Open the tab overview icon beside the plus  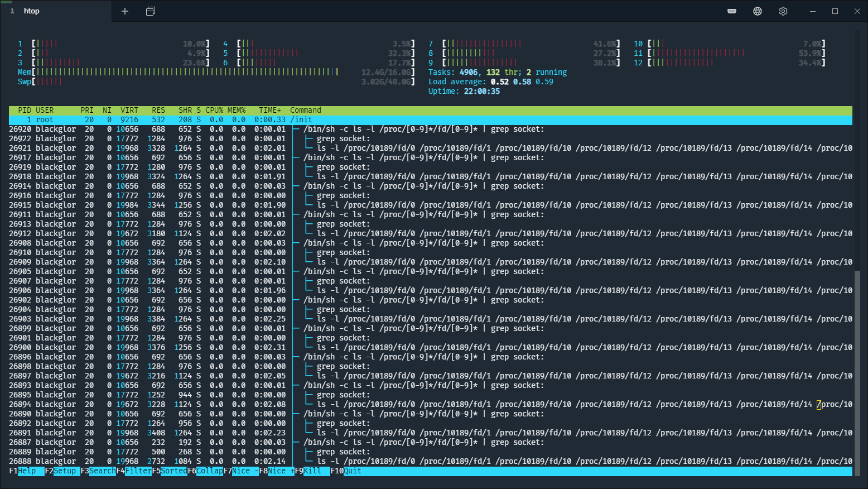tap(151, 11)
